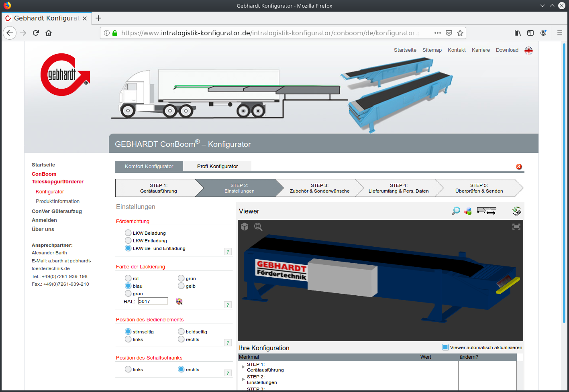
Task: Click the Pocket save icon in address bar
Action: [x=449, y=33]
